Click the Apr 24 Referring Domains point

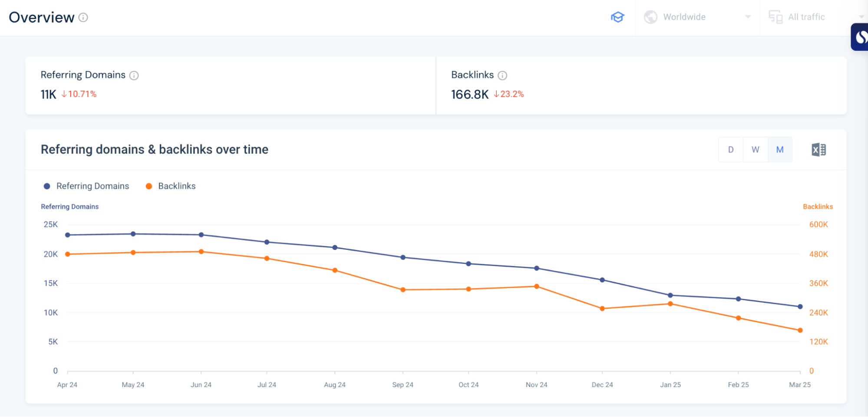point(68,235)
